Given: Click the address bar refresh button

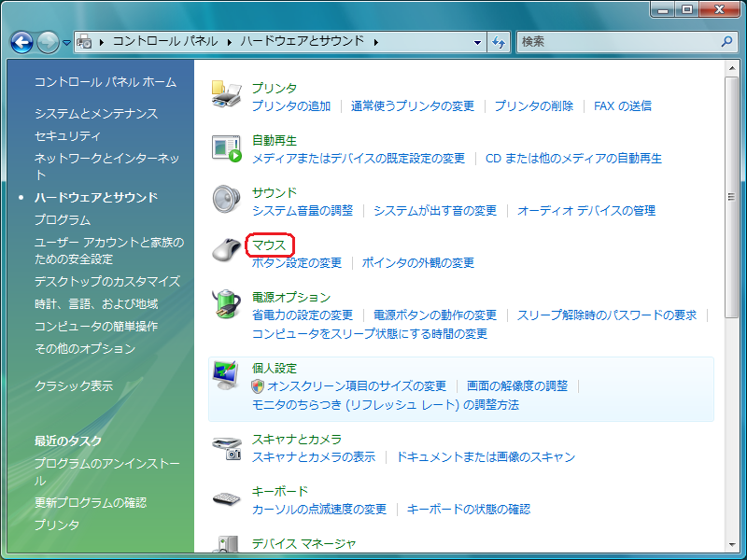Looking at the screenshot, I should click(x=499, y=42).
